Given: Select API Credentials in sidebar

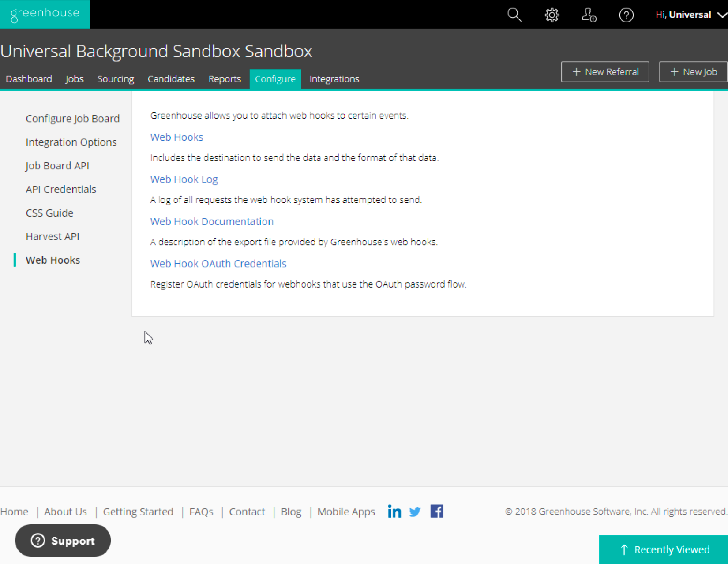Looking at the screenshot, I should 61,189.
